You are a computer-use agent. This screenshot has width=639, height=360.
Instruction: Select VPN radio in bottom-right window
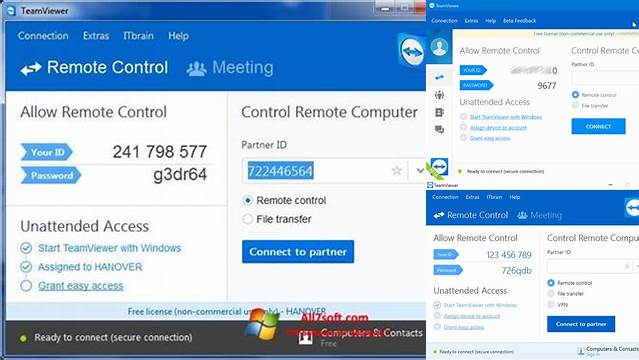(551, 305)
